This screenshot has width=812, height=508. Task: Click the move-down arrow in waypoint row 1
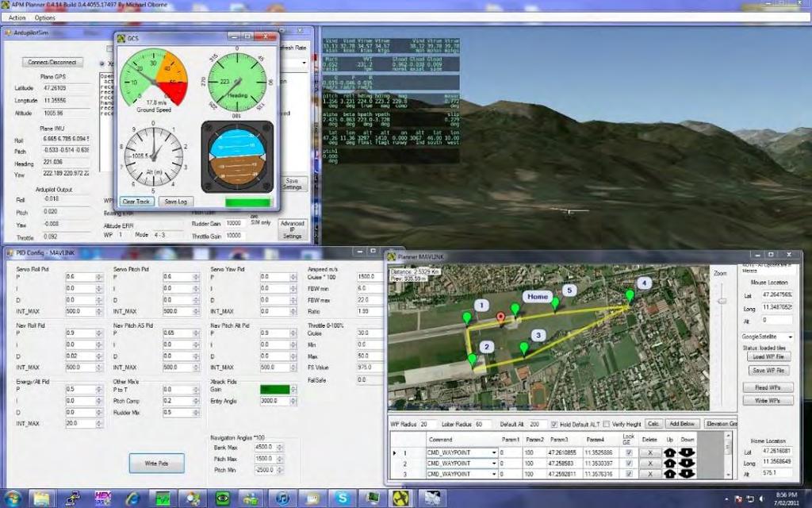[x=687, y=452]
